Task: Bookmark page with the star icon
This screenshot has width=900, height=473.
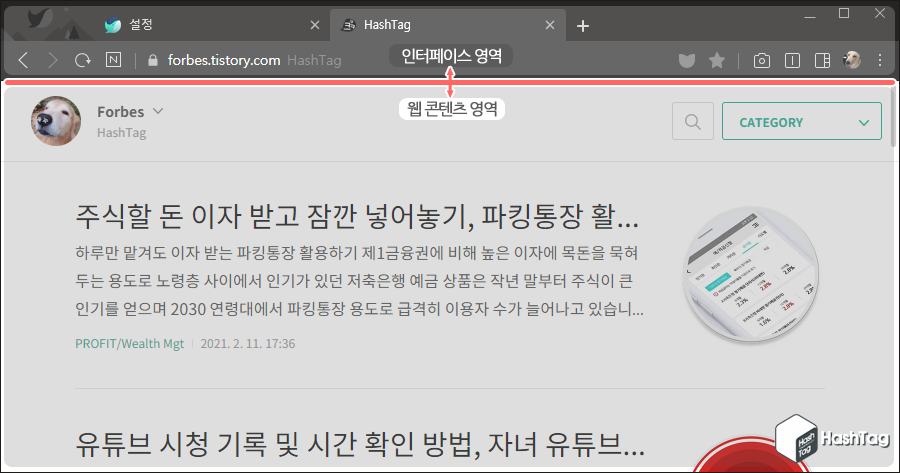Action: (x=716, y=60)
